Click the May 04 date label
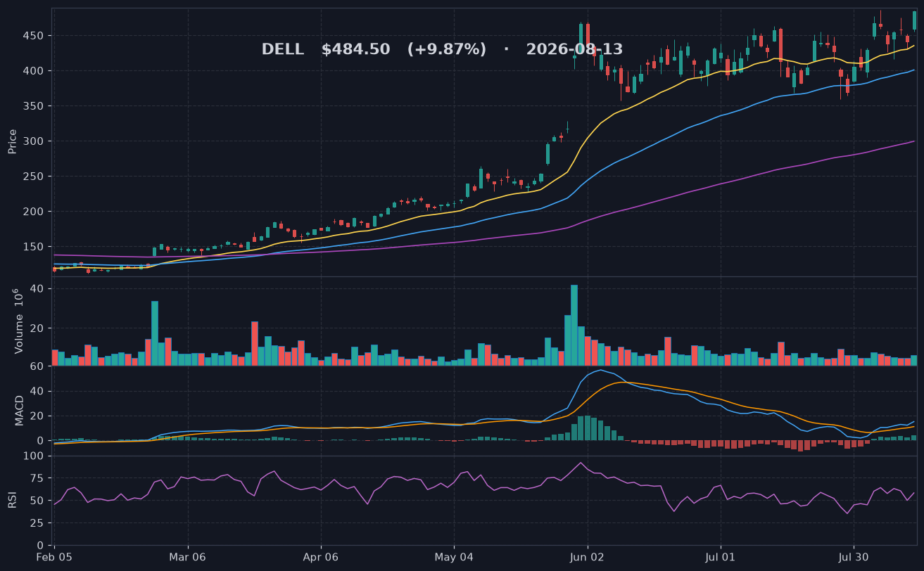This screenshot has width=924, height=571. (x=454, y=558)
